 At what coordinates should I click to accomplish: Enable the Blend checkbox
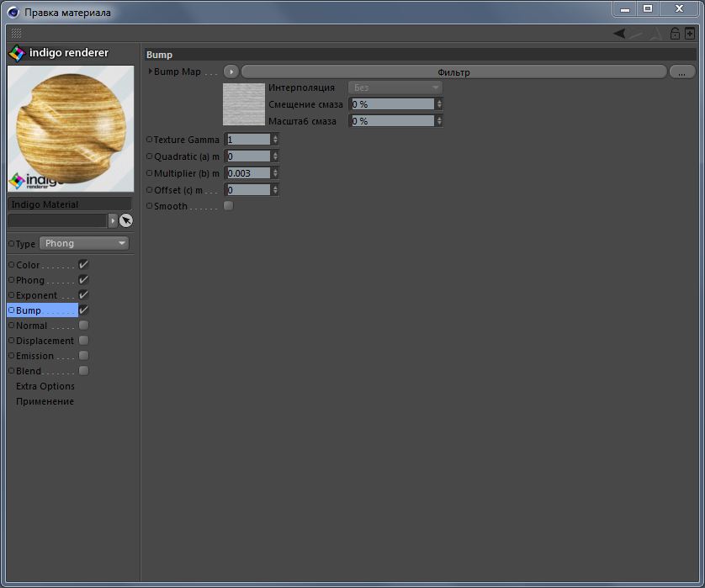pyautogui.click(x=83, y=371)
